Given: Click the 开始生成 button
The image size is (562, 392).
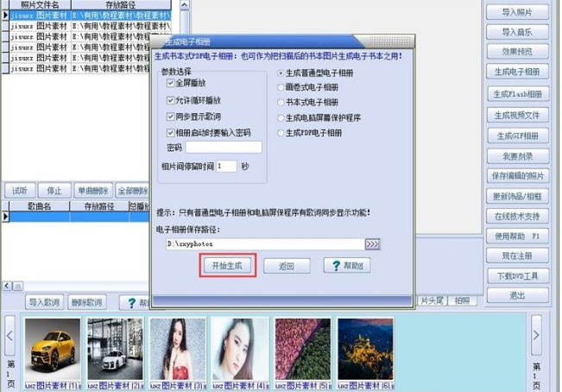Looking at the screenshot, I should 227,266.
